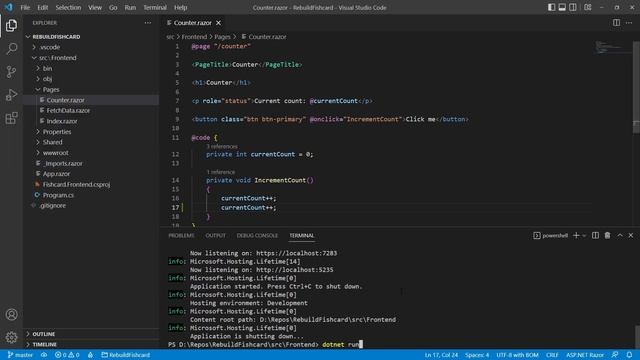Open the Run and Debug view
This screenshot has width=640, height=360.
click(11, 95)
